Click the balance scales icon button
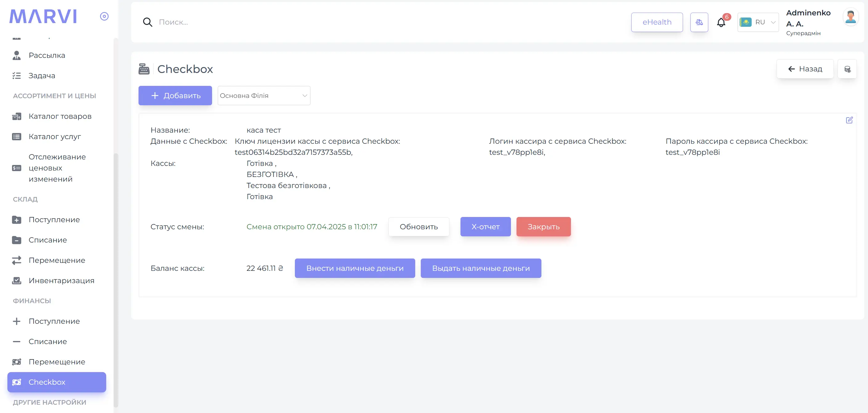The width and height of the screenshot is (868, 413). pos(699,22)
